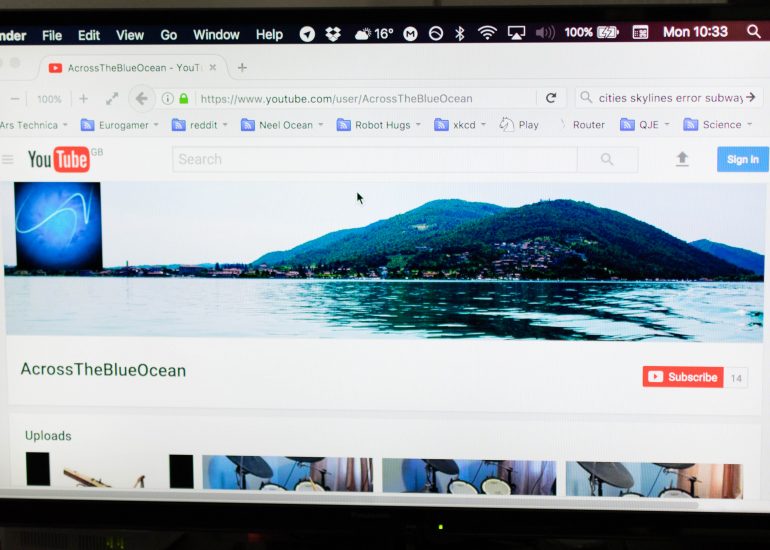The width and height of the screenshot is (770, 550).
Task: Expand the Neel Ocean bookmark folder
Action: pos(282,125)
